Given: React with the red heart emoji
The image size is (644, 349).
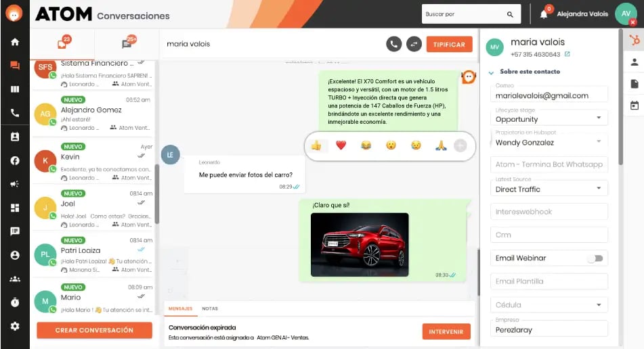Looking at the screenshot, I should click(x=341, y=145).
